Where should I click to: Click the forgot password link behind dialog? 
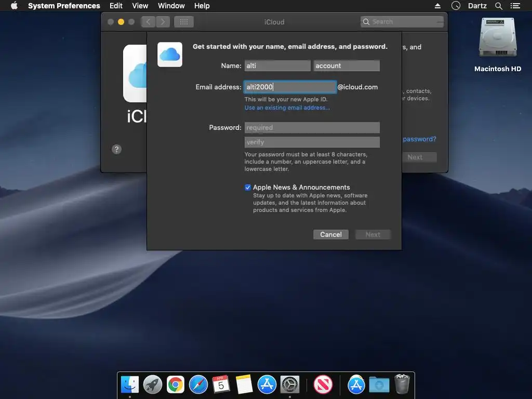[x=419, y=139]
